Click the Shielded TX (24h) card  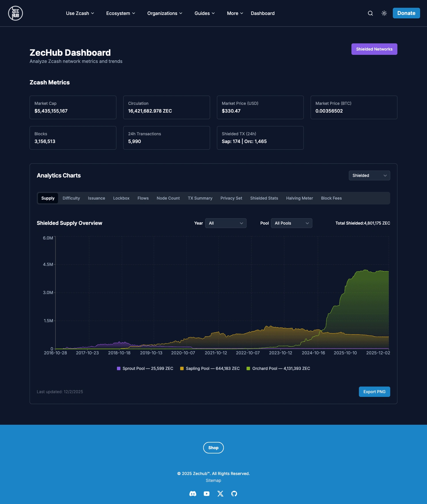[x=260, y=138]
